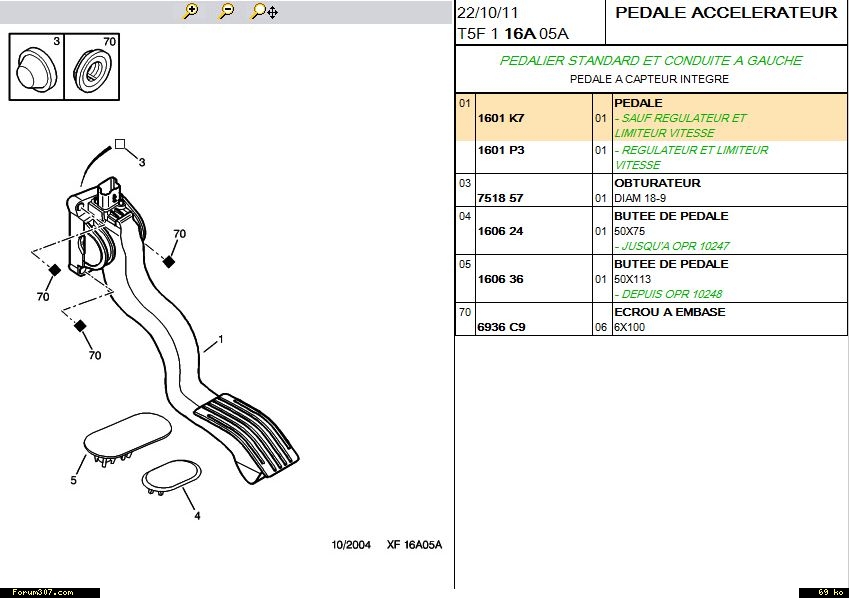Click callout number 4 under small pad
849x598 pixels.
[197, 515]
